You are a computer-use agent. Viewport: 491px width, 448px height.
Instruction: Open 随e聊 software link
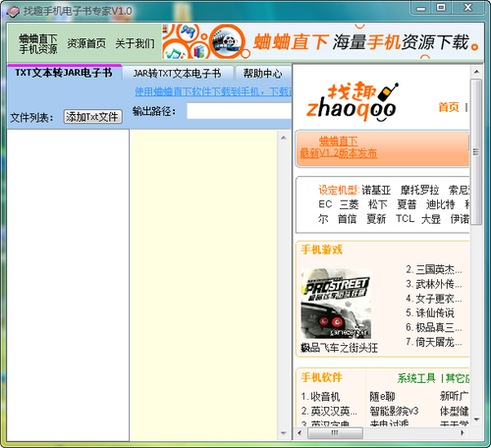click(382, 397)
